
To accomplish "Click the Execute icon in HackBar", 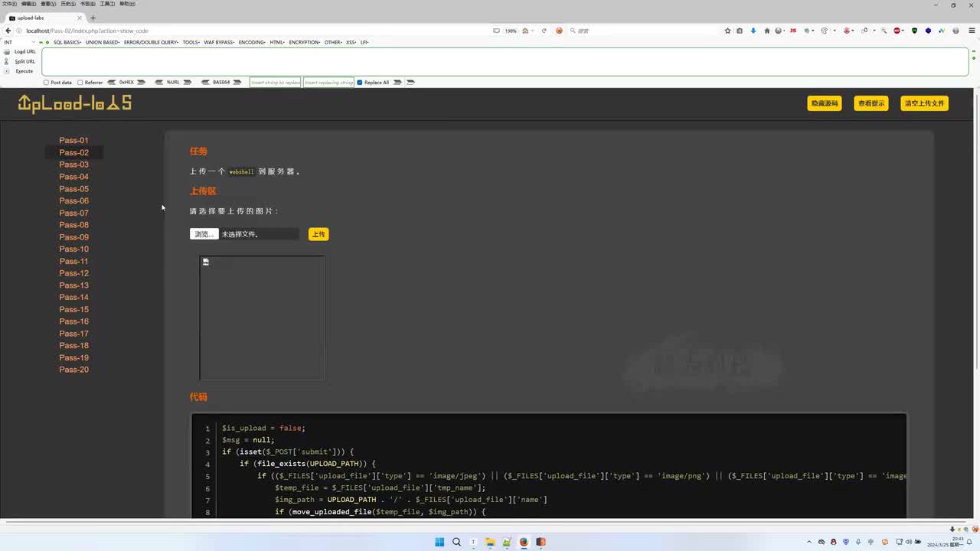I will coord(7,71).
